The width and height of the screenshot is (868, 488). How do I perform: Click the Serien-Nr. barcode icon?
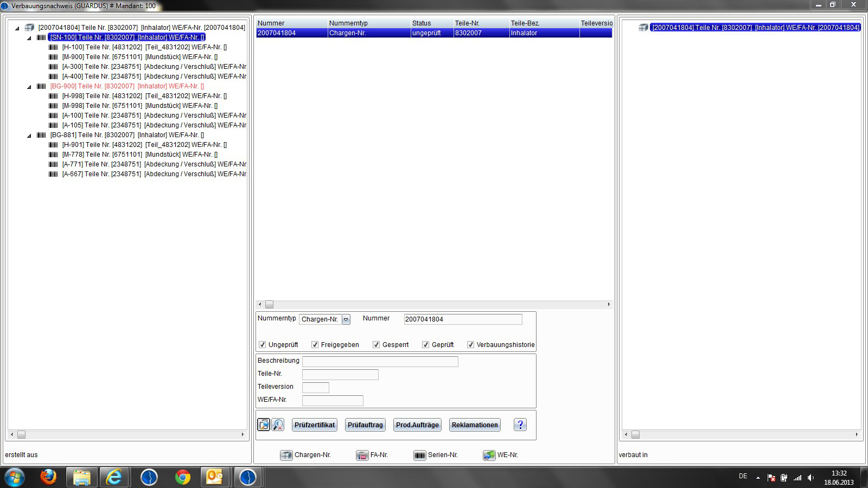[x=419, y=455]
